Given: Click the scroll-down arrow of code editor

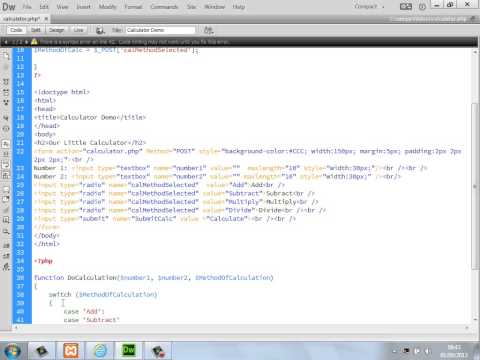Looking at the screenshot, I should 475,320.
